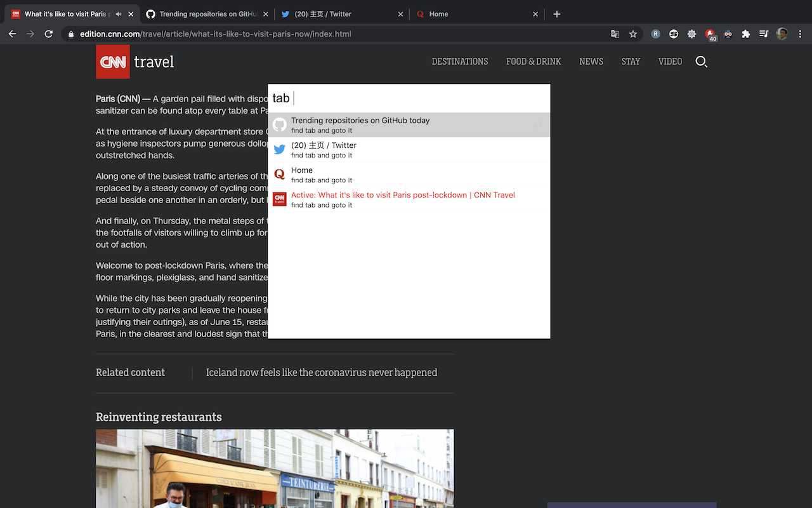
Task: Switch to the Trending repositories GitHub tab
Action: [x=206, y=14]
